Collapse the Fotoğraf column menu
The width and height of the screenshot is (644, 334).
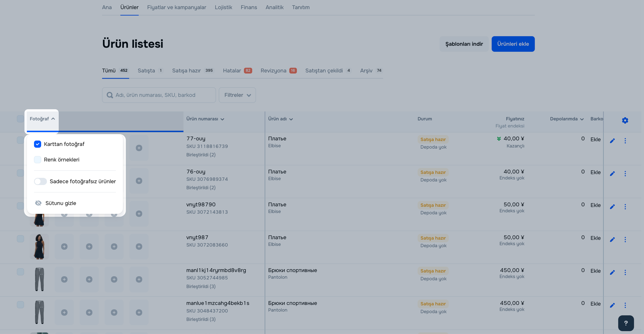(x=42, y=119)
